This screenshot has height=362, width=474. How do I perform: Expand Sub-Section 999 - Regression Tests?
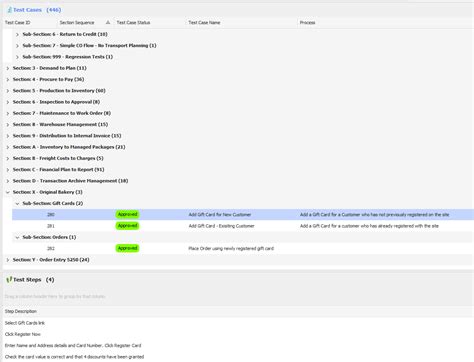tap(17, 57)
